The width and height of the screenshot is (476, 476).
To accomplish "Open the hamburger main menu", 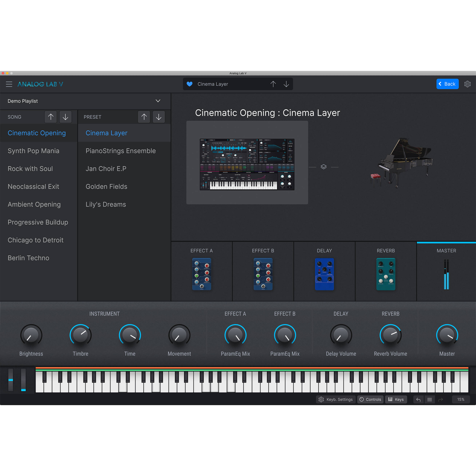I will pos(9,84).
